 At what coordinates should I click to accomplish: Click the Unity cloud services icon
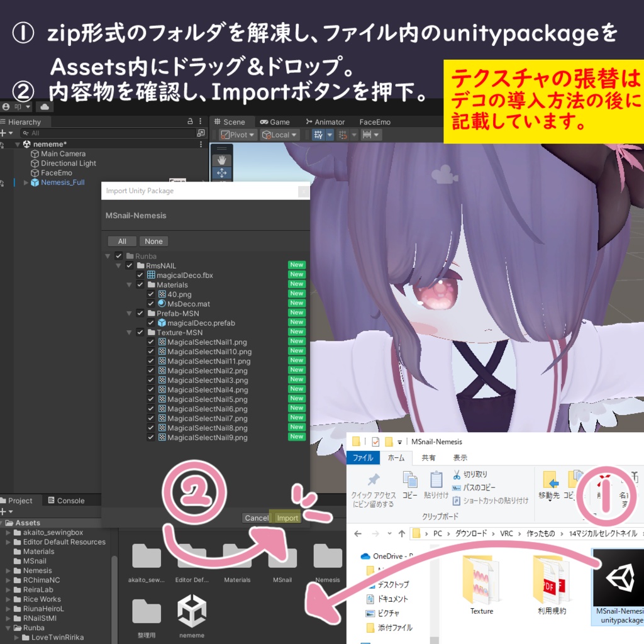pyautogui.click(x=43, y=107)
